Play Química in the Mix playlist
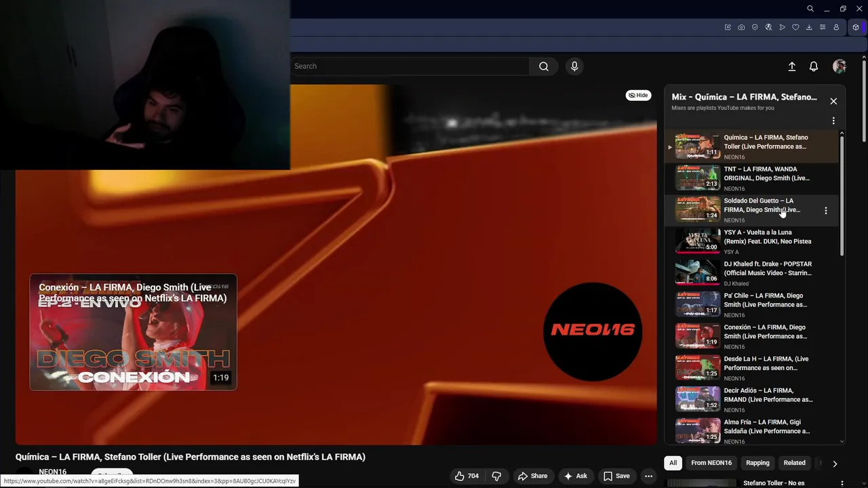The height and width of the screenshot is (488, 868). tap(751, 147)
